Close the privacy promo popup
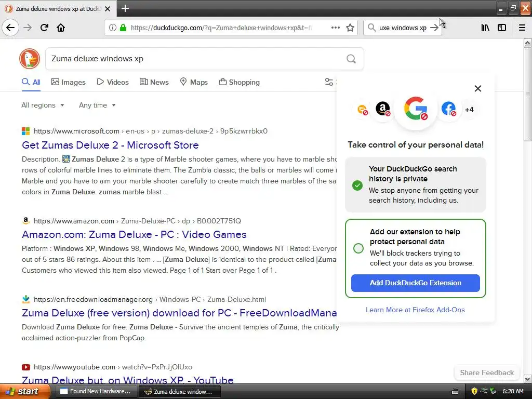This screenshot has width=532, height=399. 478,88
